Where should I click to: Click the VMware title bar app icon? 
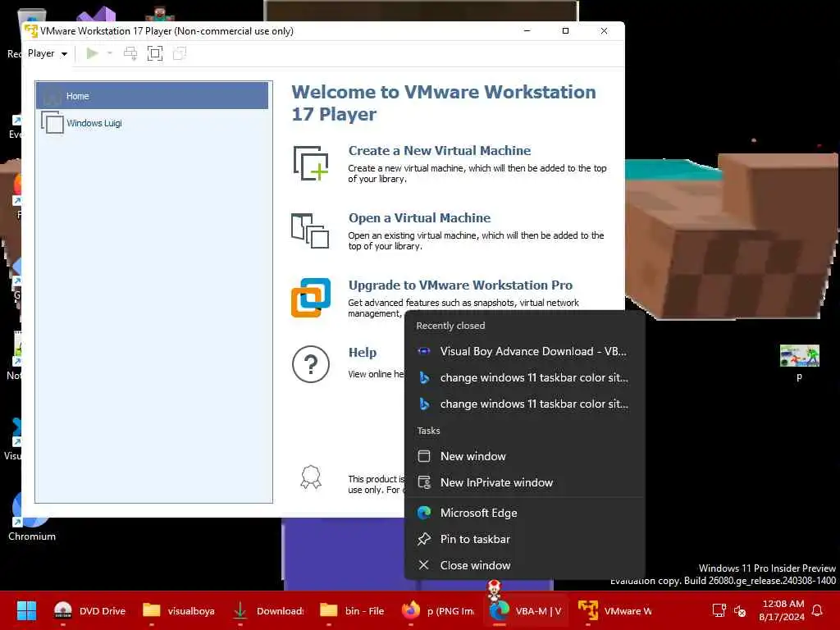[31, 31]
